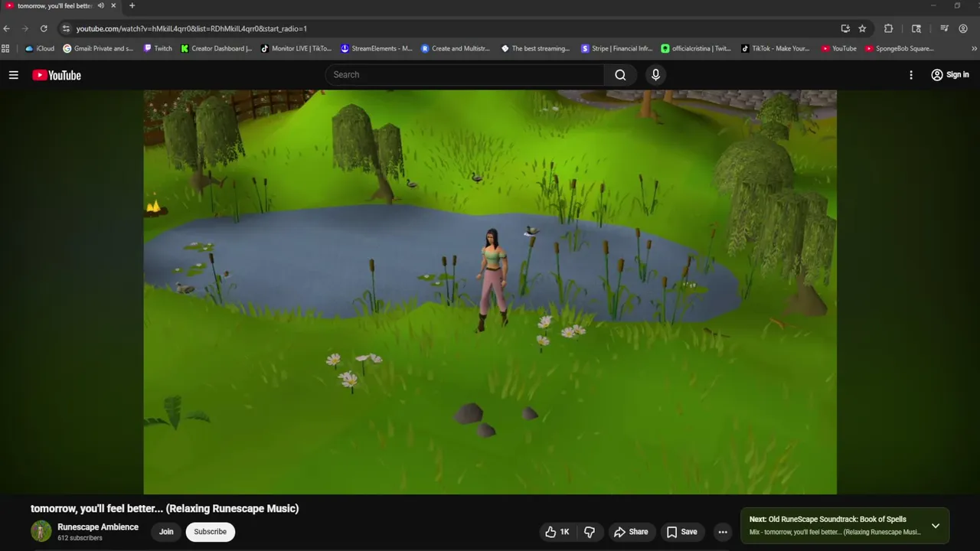Viewport: 980px width, 551px height.
Task: Navigate back in browser
Action: point(7,28)
